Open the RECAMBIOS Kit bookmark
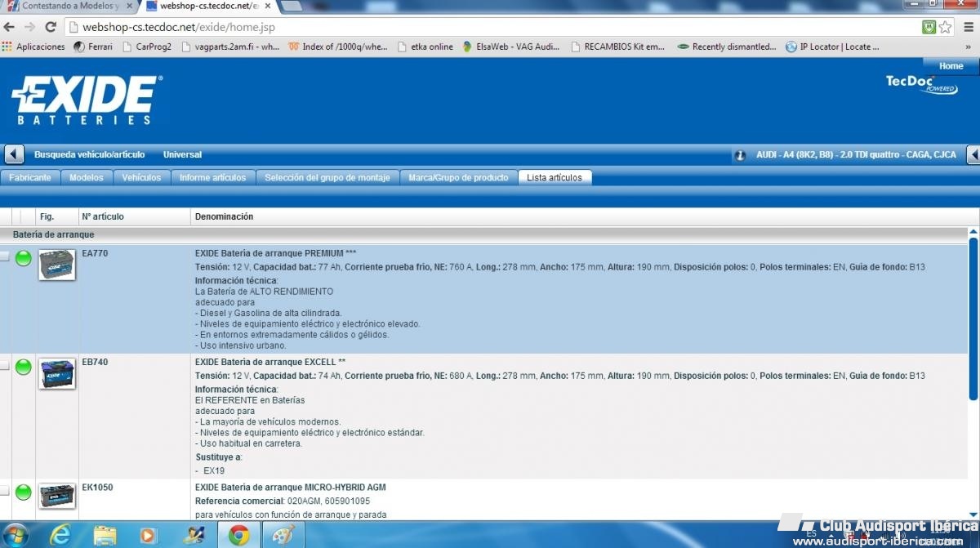 pyautogui.click(x=618, y=47)
